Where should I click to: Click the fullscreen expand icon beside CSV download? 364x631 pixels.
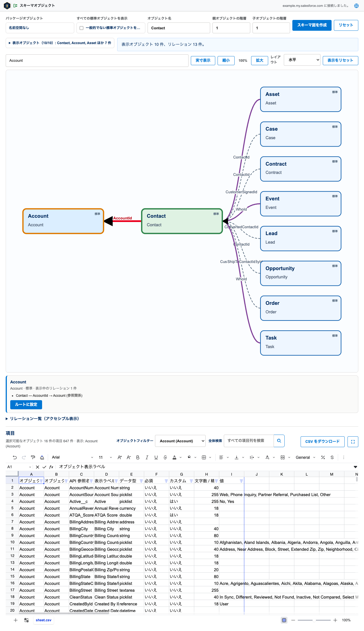click(x=353, y=442)
